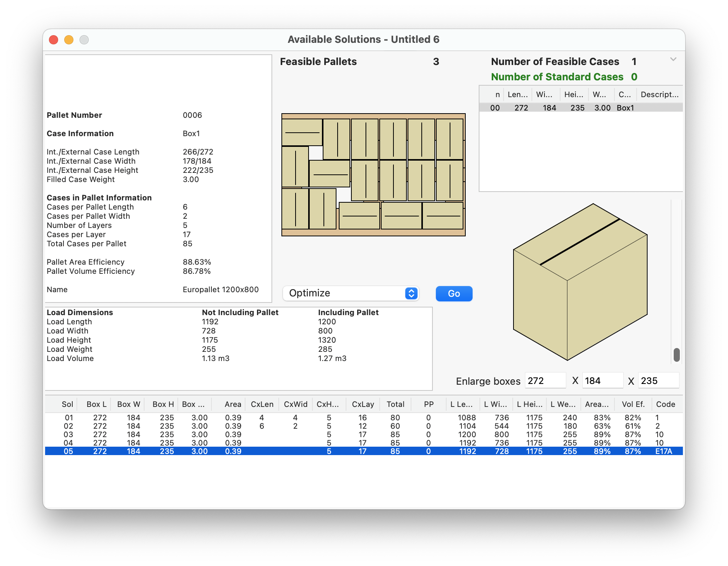728x566 pixels.
Task: Sort by the Total column header
Action: tap(395, 404)
